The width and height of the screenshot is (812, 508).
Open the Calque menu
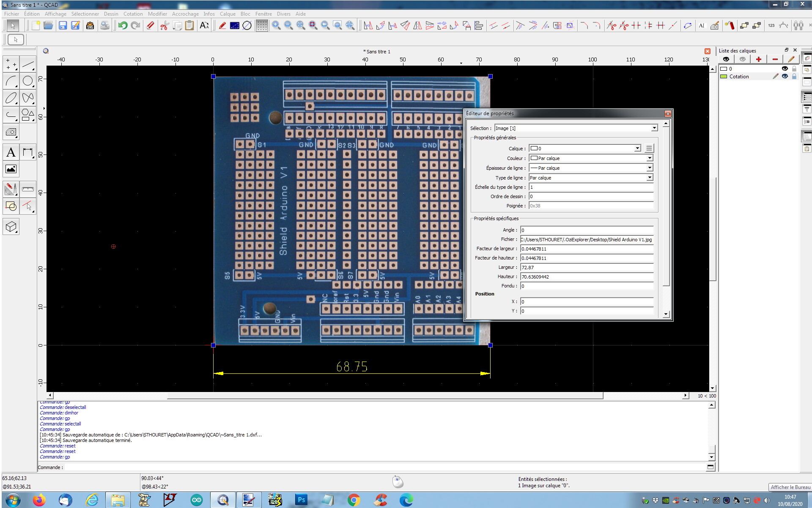(x=228, y=14)
